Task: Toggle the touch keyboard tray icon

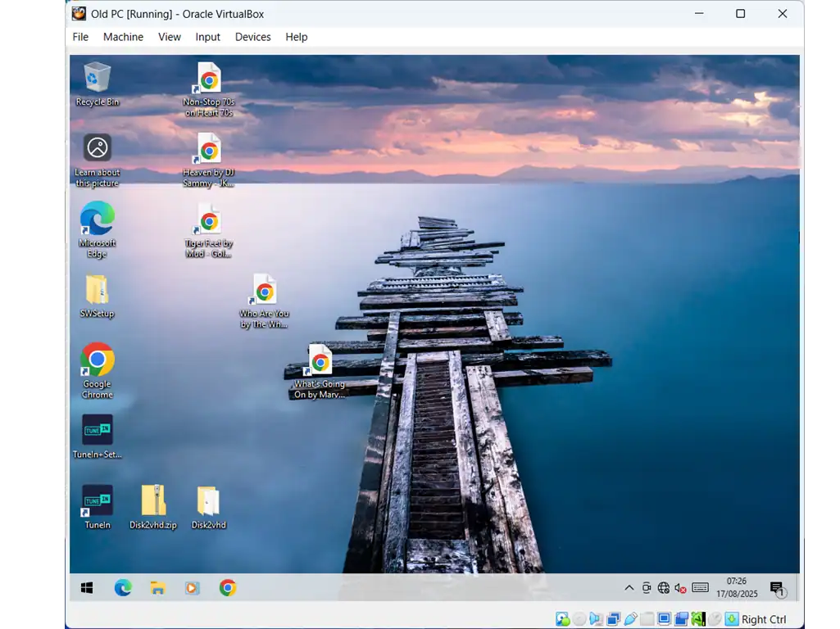Action: 700,588
